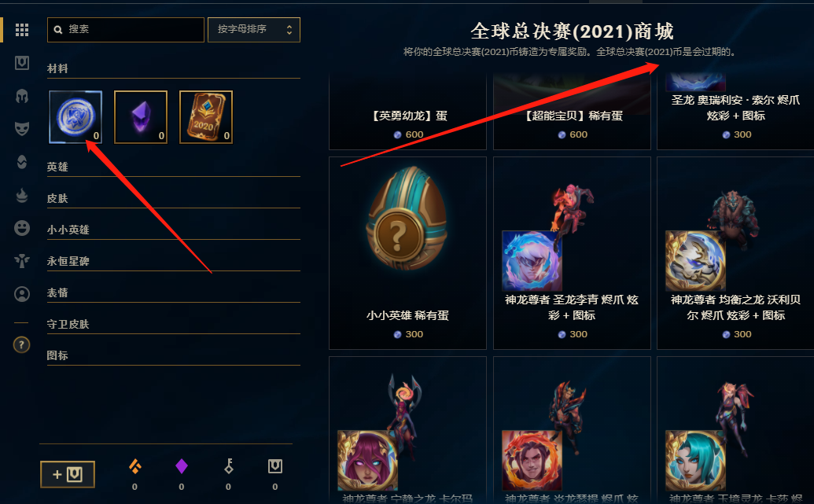
Task: Expand the 皮肤 category section
Action: (x=173, y=199)
